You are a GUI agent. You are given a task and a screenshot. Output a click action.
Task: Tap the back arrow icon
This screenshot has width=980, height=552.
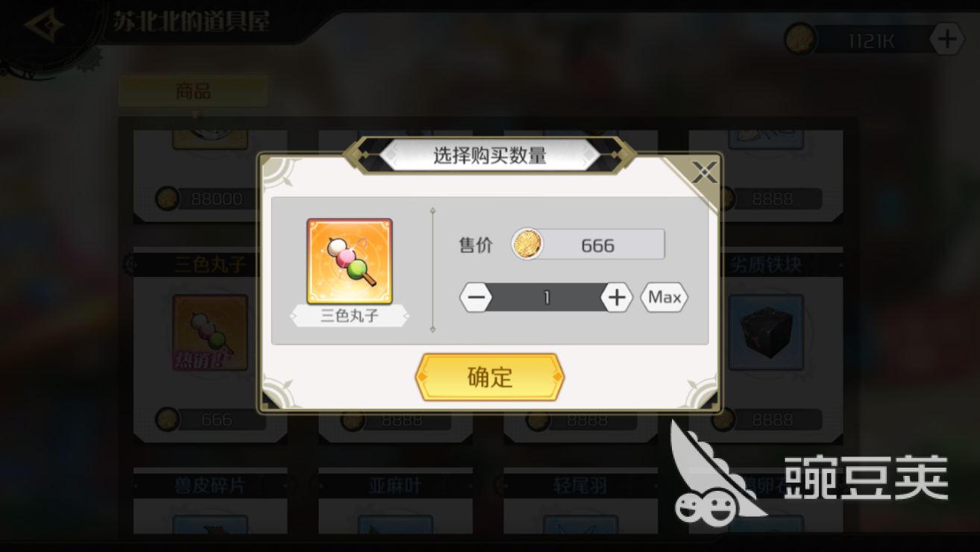coord(43,27)
